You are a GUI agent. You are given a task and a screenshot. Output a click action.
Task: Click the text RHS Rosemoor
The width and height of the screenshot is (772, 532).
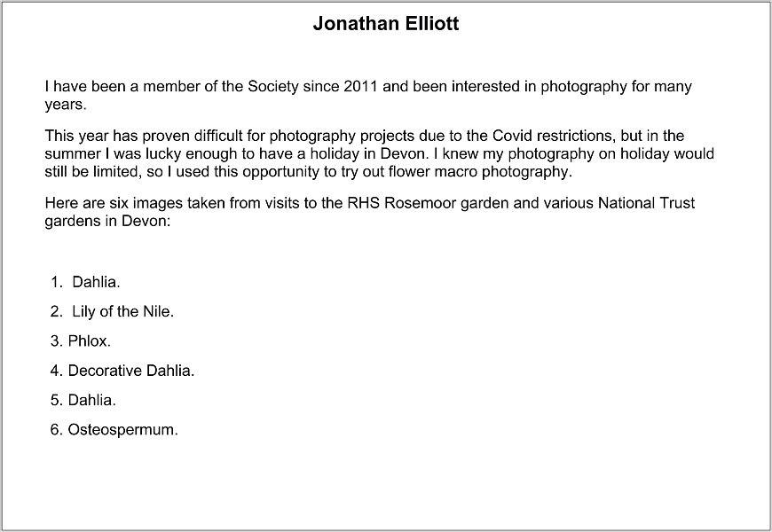tap(402, 203)
